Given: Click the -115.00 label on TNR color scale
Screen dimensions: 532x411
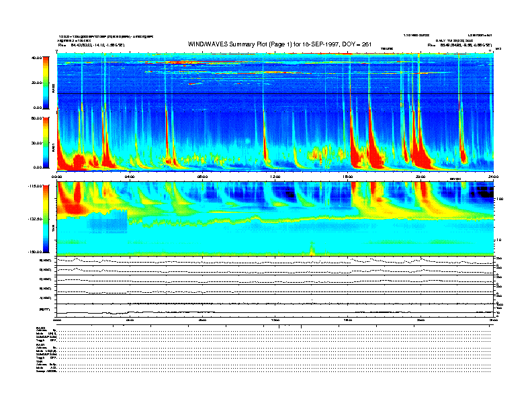Looking at the screenshot, I should [x=35, y=186].
